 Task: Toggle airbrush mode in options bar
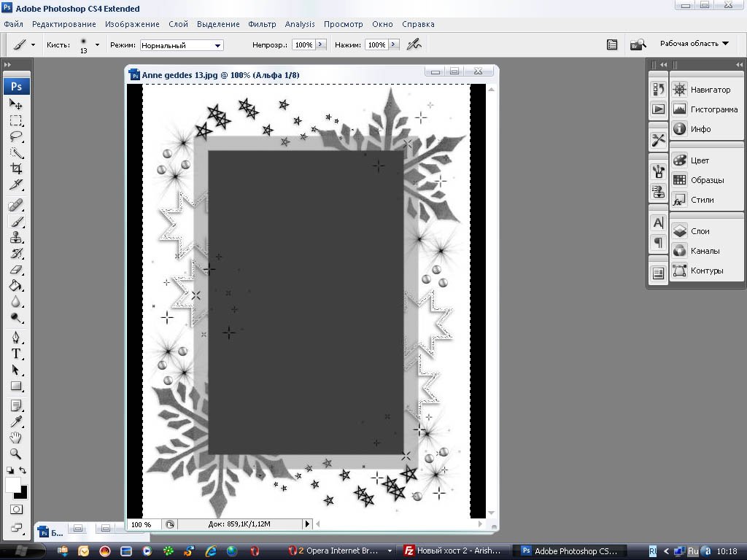coord(414,44)
